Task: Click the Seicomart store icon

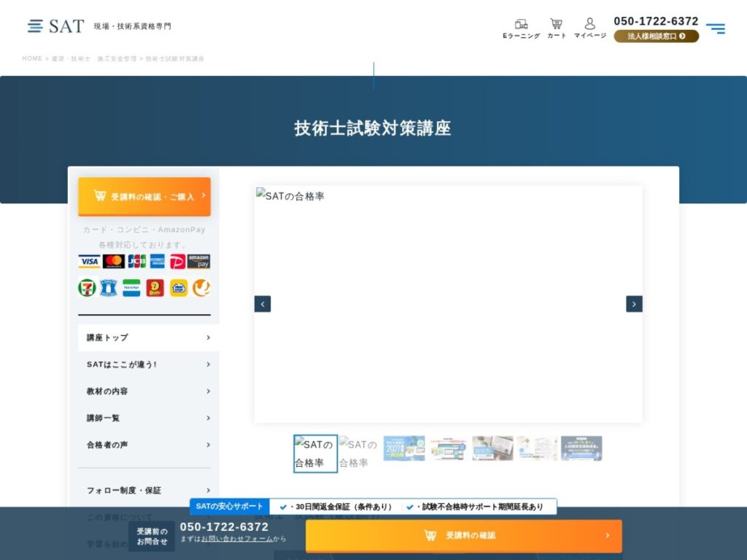Action: pos(201,287)
